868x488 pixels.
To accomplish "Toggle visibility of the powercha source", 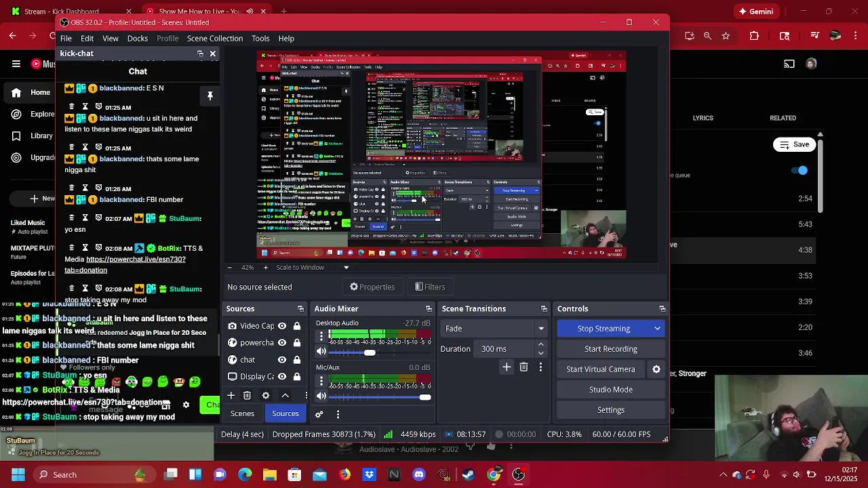I will 282,343.
